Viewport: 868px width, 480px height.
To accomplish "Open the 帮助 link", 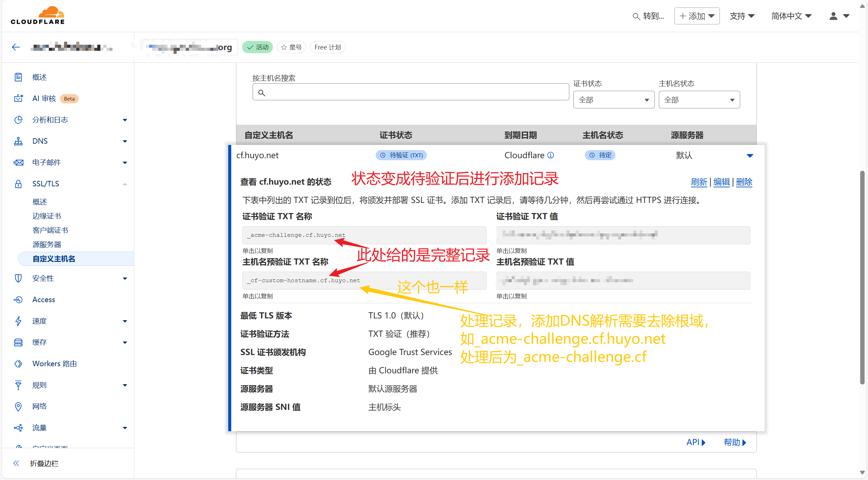I will pyautogui.click(x=735, y=442).
